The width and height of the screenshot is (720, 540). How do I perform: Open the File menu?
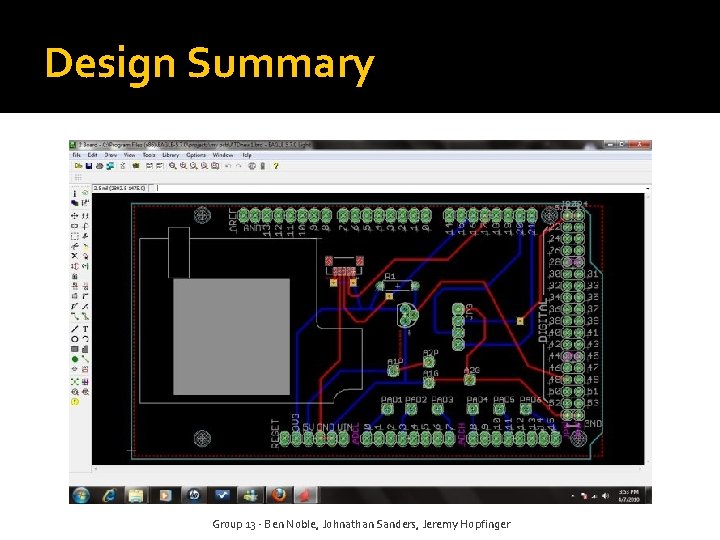click(76, 155)
